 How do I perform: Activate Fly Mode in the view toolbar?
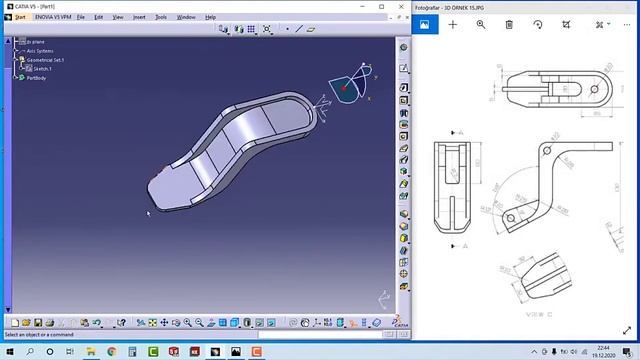[141, 323]
